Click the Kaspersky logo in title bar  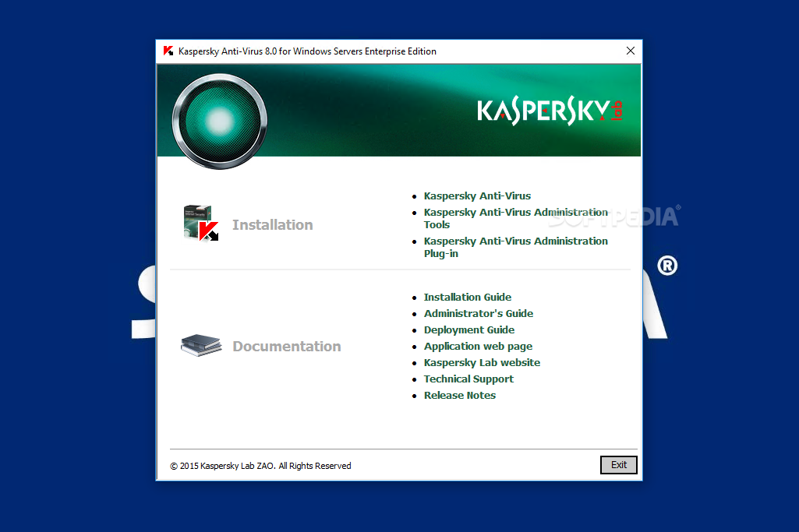coord(168,51)
